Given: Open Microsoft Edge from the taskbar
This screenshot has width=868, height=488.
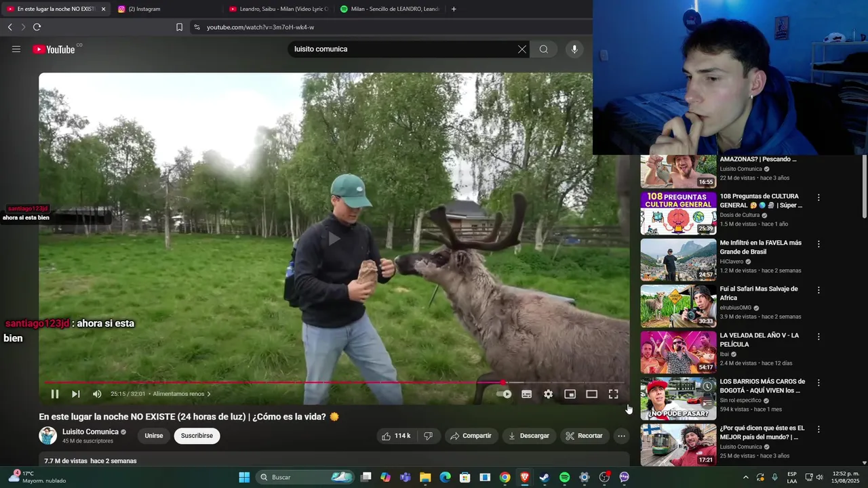Looking at the screenshot, I should point(445,477).
